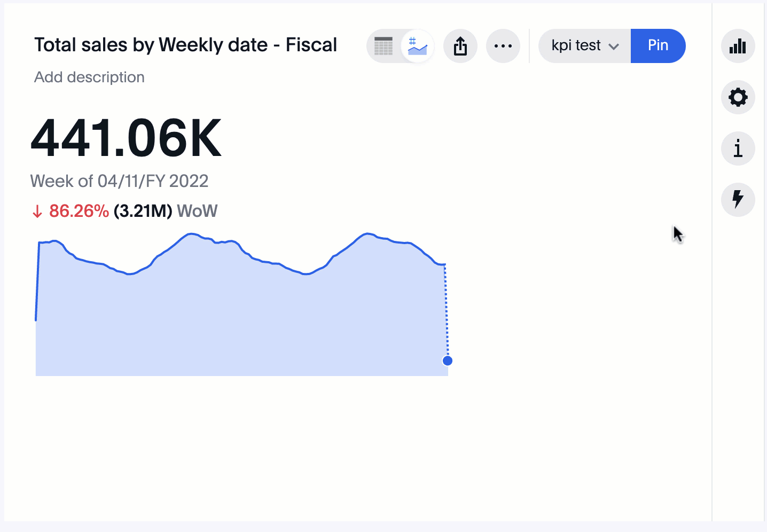Click the WoW comparison label
Screen dimensions: 767x532
[197, 211]
